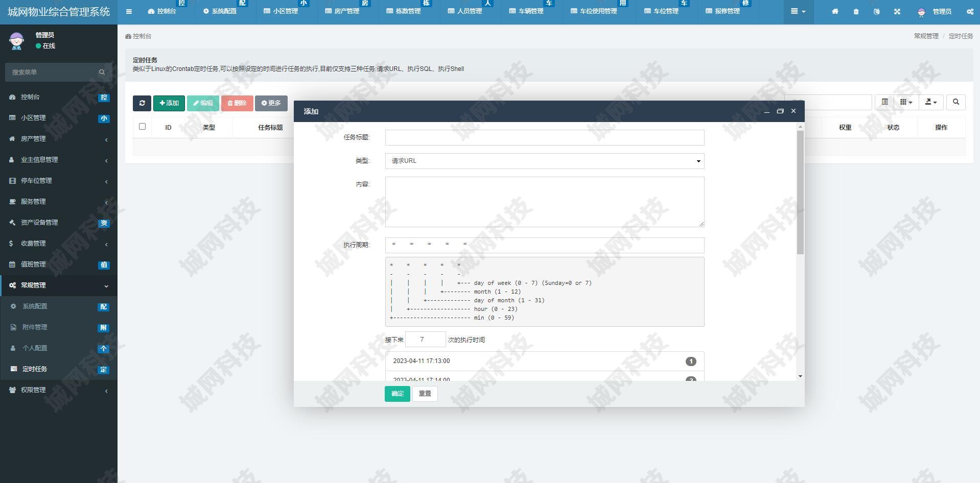Clear cache using the trash icon in header
Image resolution: width=980 pixels, height=483 pixels.
[x=856, y=11]
